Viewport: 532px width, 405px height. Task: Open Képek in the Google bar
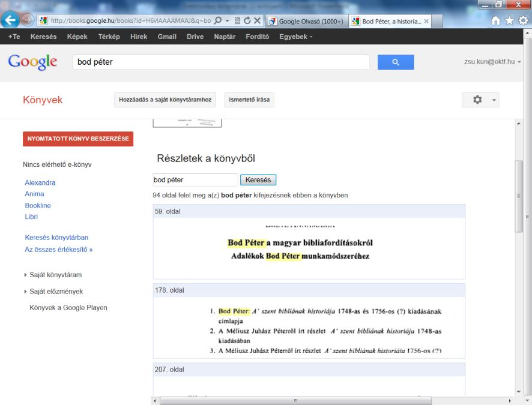[77, 37]
